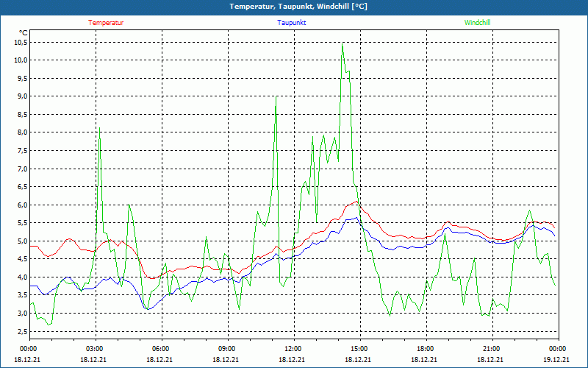Click the '7,5' y-axis value
This screenshot has height=368, width=588.
click(22, 150)
